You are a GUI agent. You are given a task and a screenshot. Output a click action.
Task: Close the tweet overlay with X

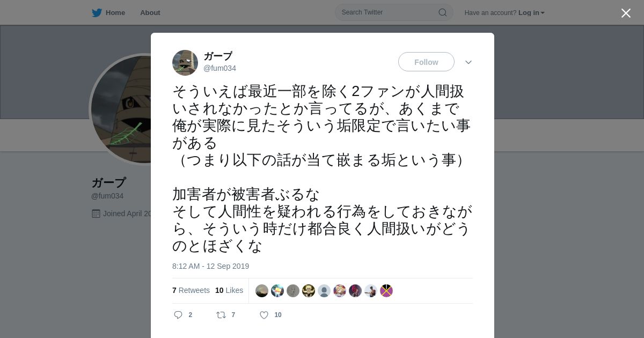pos(626,13)
